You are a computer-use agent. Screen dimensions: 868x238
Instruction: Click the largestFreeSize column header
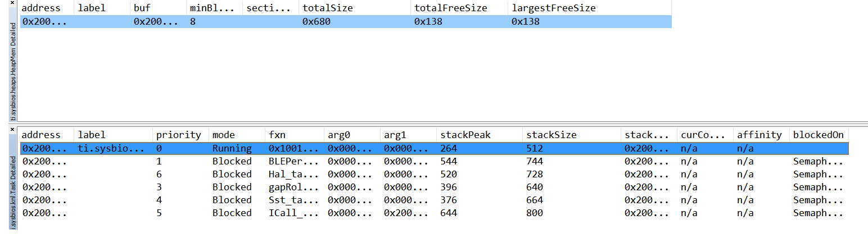tap(553, 8)
